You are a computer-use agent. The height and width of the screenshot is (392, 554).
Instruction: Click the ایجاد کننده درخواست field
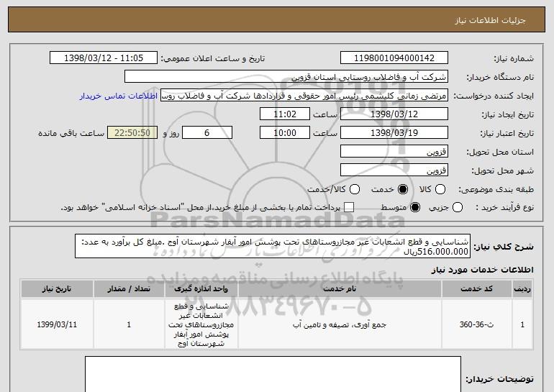point(304,96)
